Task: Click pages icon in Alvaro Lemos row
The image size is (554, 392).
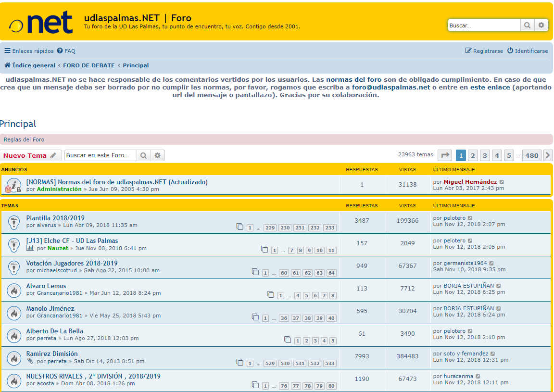Action: tap(271, 294)
